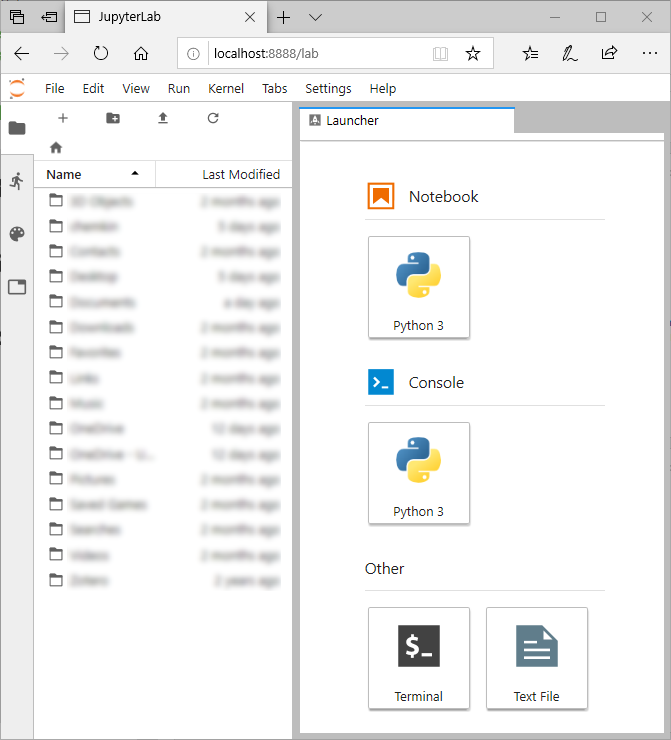Image resolution: width=671 pixels, height=740 pixels.
Task: Create a new Text File from Launcher
Action: point(537,658)
